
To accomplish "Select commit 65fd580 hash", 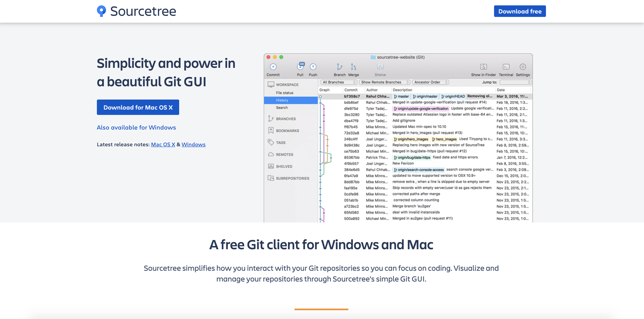I will point(351,212).
